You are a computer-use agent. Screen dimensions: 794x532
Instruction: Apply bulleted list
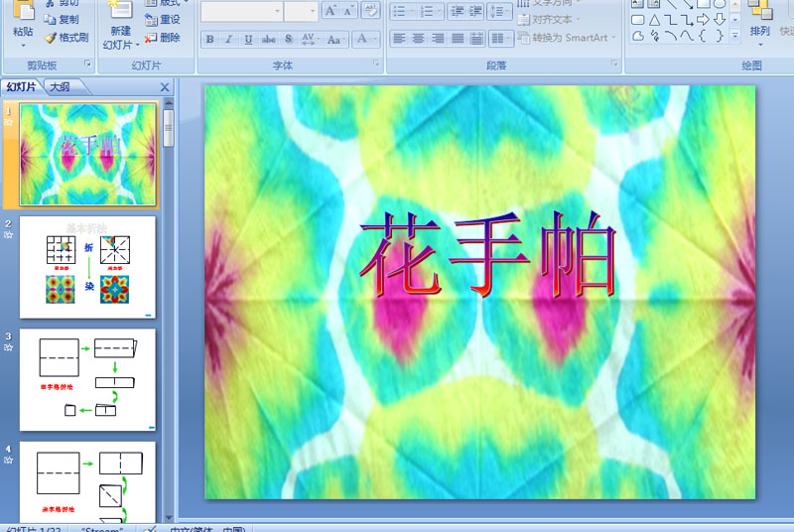click(x=403, y=11)
